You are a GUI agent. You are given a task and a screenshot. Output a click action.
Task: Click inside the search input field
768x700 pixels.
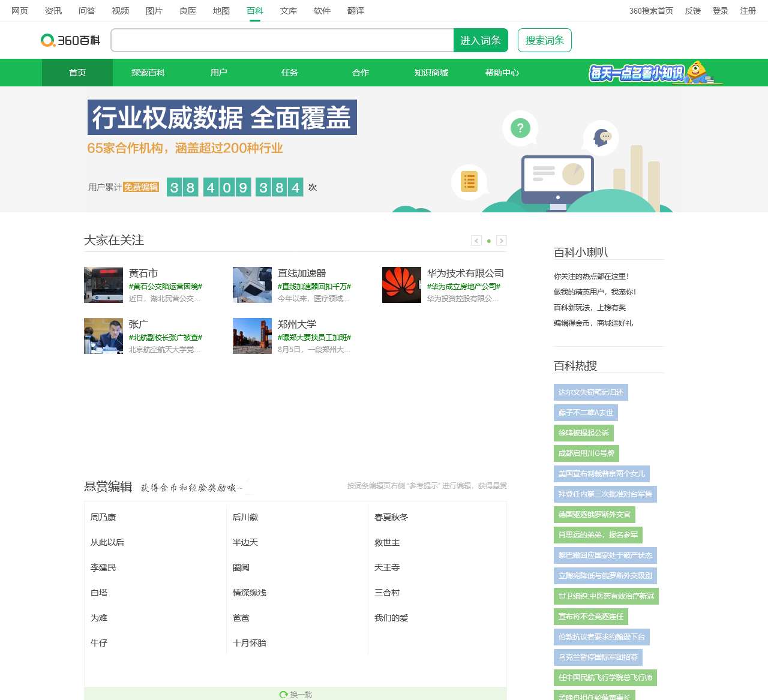pyautogui.click(x=282, y=40)
